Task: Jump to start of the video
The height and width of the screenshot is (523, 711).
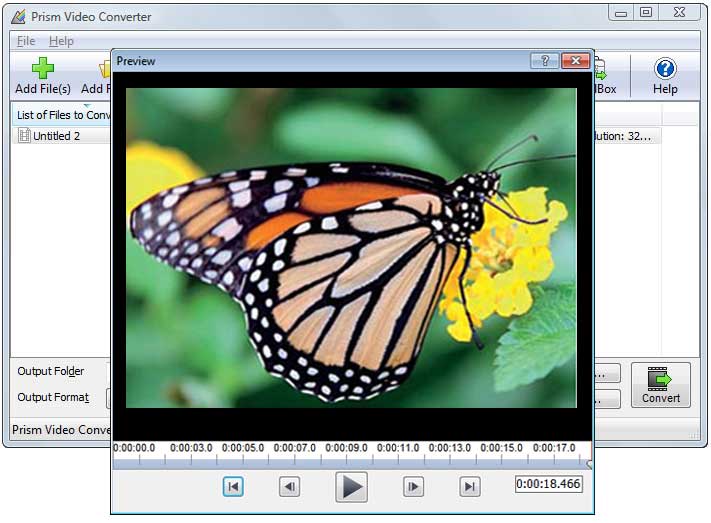Action: (x=233, y=487)
